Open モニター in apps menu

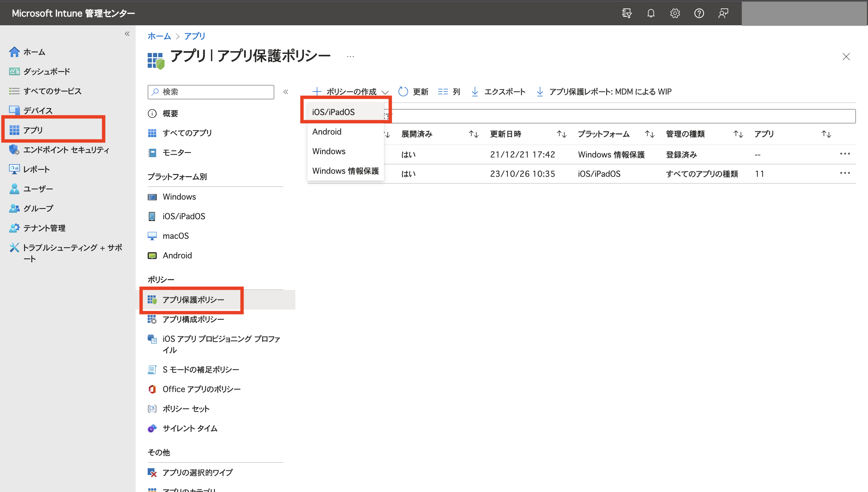[169, 153]
